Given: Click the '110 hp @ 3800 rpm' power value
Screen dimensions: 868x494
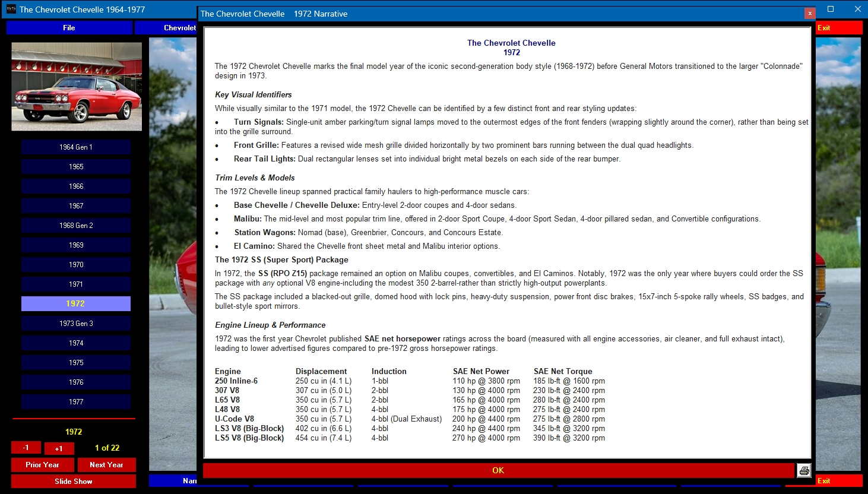Looking at the screenshot, I should tap(486, 381).
